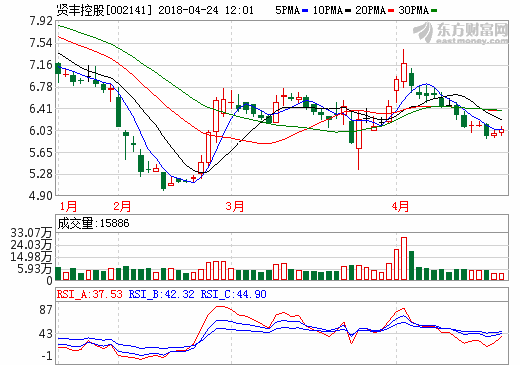The height and width of the screenshot is (365, 520).
Task: Click the RSI_B:42.32 indicator value
Action: click(162, 294)
